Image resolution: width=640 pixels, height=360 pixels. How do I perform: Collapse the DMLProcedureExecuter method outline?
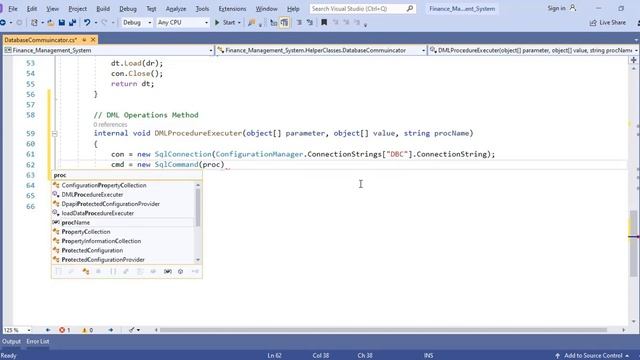tap(54, 133)
